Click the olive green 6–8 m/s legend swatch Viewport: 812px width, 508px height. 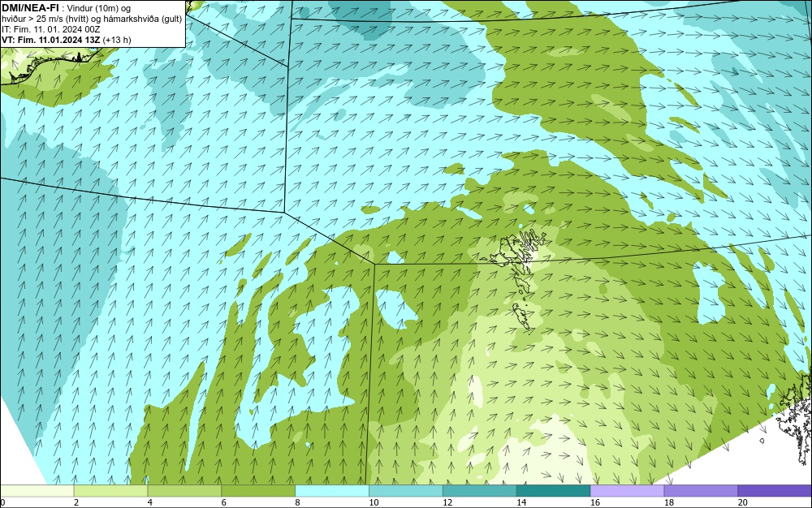pos(258,490)
